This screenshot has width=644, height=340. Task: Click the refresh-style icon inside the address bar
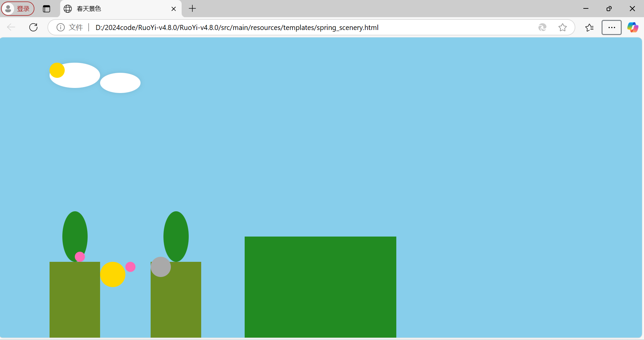542,27
